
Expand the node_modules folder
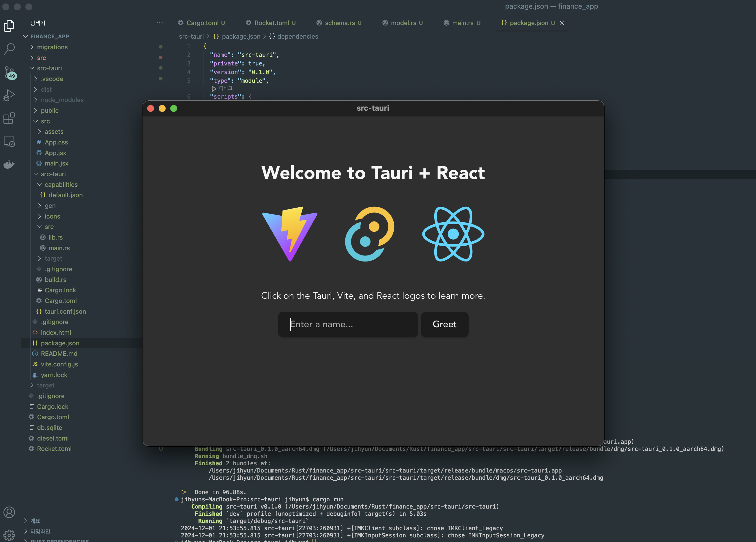coord(62,100)
